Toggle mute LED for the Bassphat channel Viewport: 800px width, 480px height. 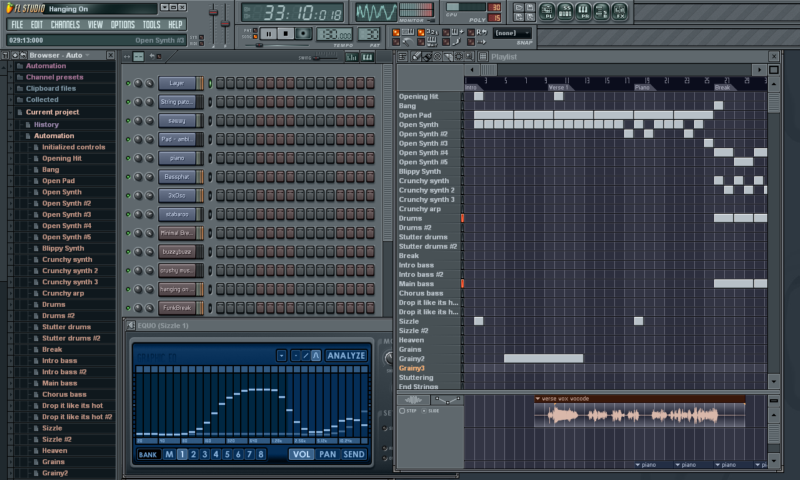click(128, 176)
